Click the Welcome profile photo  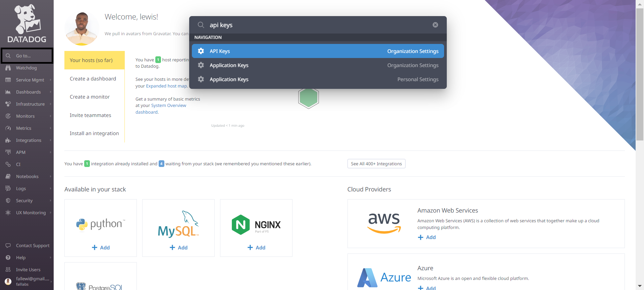82,28
